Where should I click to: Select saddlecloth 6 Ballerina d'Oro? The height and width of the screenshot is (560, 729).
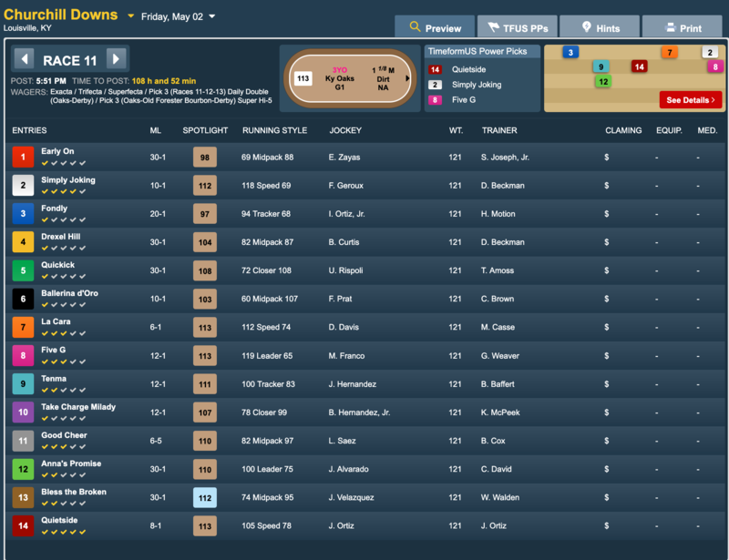pos(23,299)
